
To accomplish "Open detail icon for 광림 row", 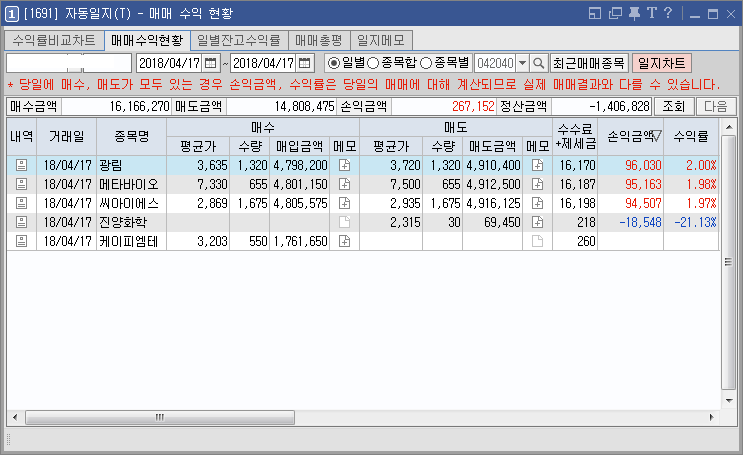I will tap(21, 165).
